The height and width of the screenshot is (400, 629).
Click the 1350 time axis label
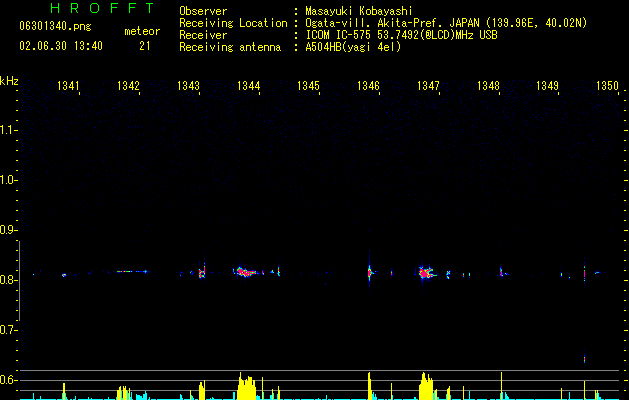point(607,86)
